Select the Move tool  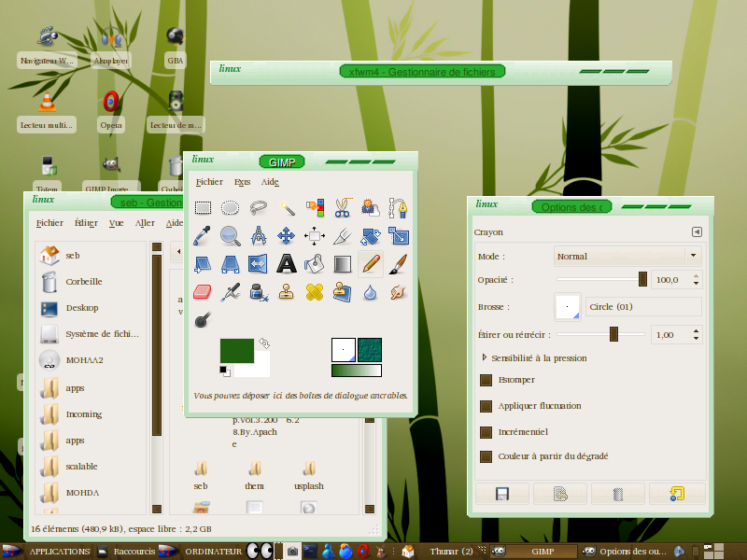(287, 236)
